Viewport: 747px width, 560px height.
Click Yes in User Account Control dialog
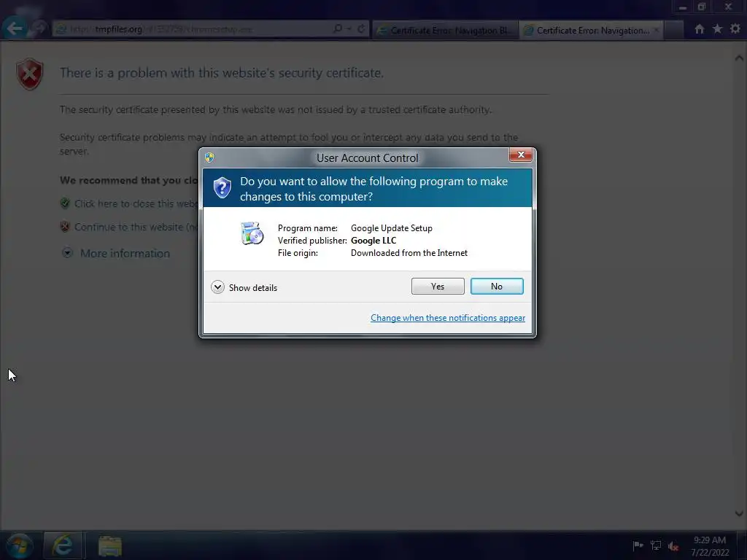point(438,286)
